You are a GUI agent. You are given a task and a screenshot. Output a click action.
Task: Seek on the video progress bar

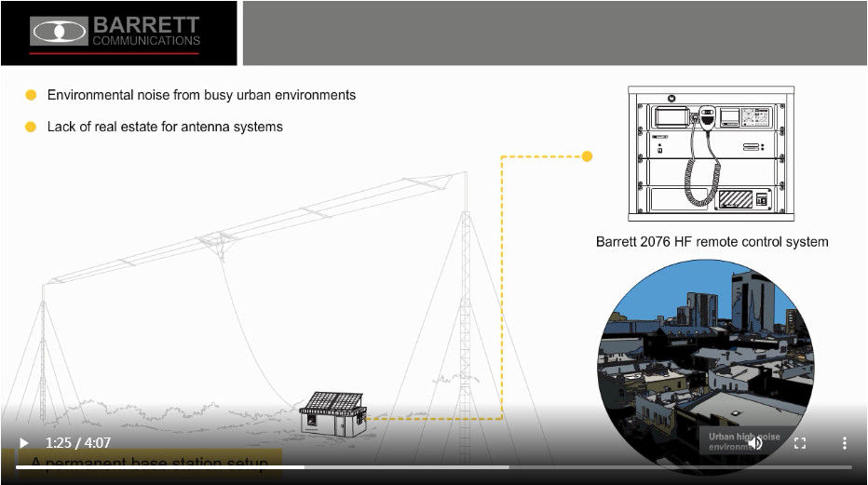tap(433, 467)
